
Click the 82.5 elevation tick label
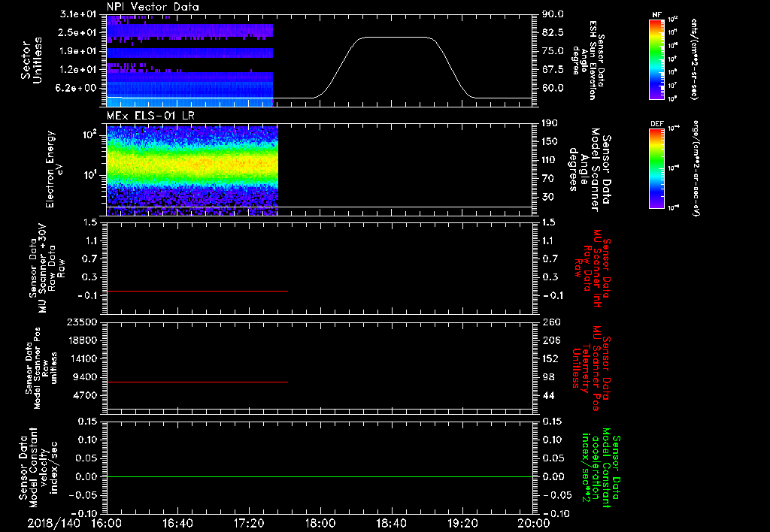coord(553,33)
